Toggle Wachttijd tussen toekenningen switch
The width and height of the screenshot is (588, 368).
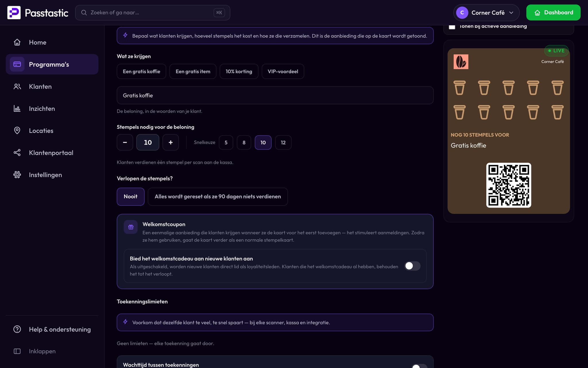click(419, 366)
